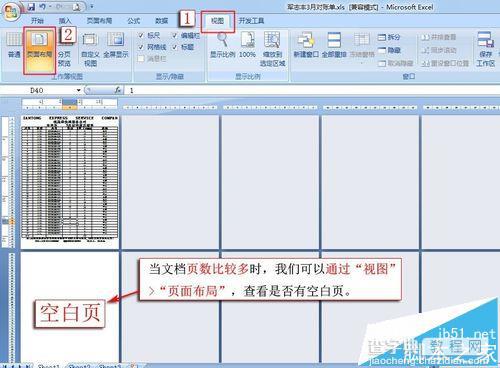Expand the 冻结窗格 freeze panes menu
This screenshot has height=368, width=500.
tap(362, 48)
